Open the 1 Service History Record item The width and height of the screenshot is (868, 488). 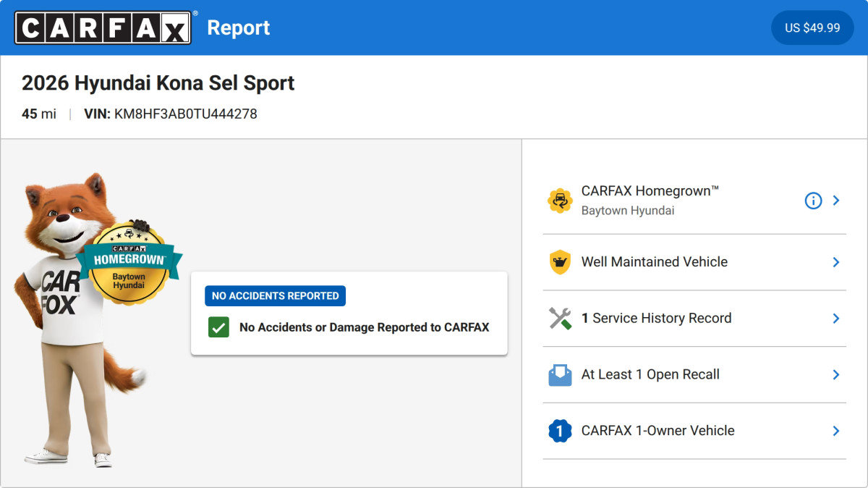point(694,319)
